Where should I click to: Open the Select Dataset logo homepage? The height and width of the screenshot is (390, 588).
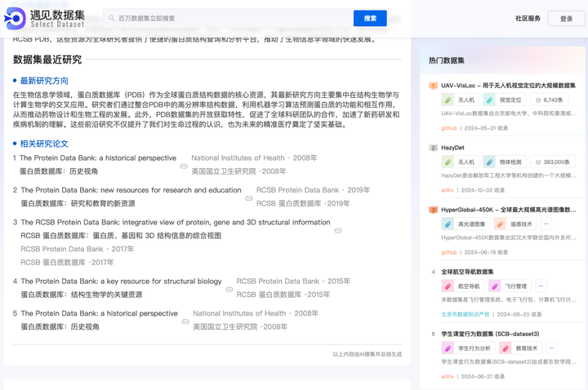(x=44, y=18)
